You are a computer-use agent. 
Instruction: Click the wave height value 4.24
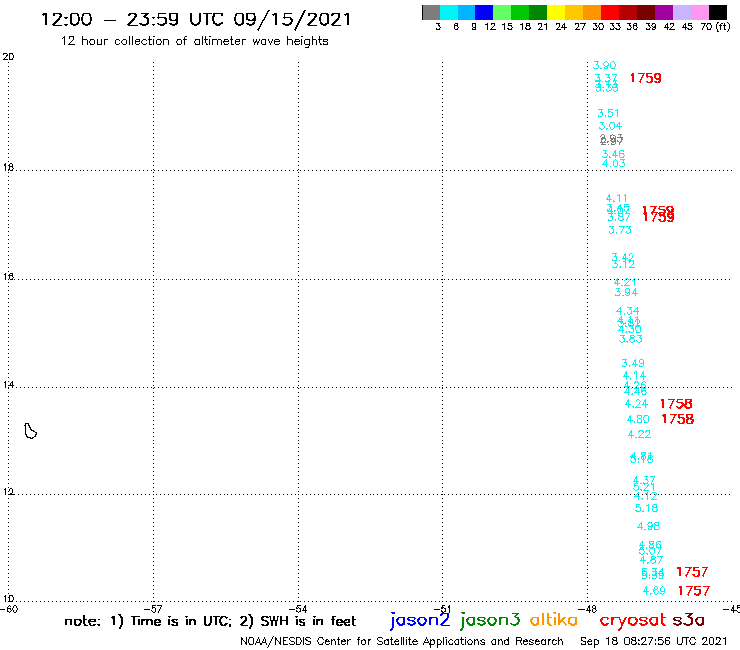636,404
